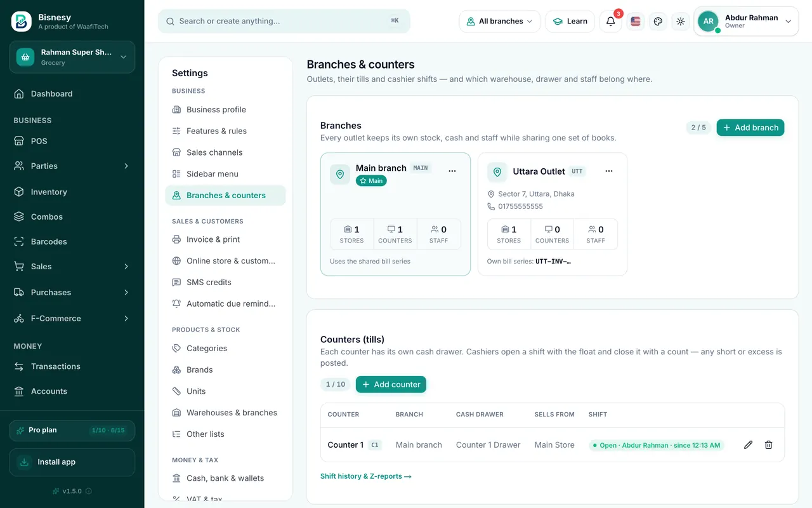Click the Add branch button
The image size is (812, 508).
tap(750, 128)
